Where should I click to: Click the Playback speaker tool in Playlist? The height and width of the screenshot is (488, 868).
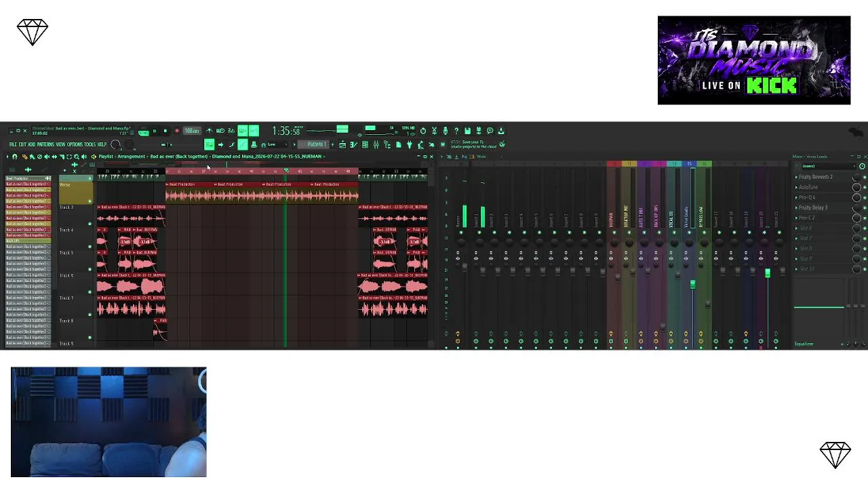(83, 157)
